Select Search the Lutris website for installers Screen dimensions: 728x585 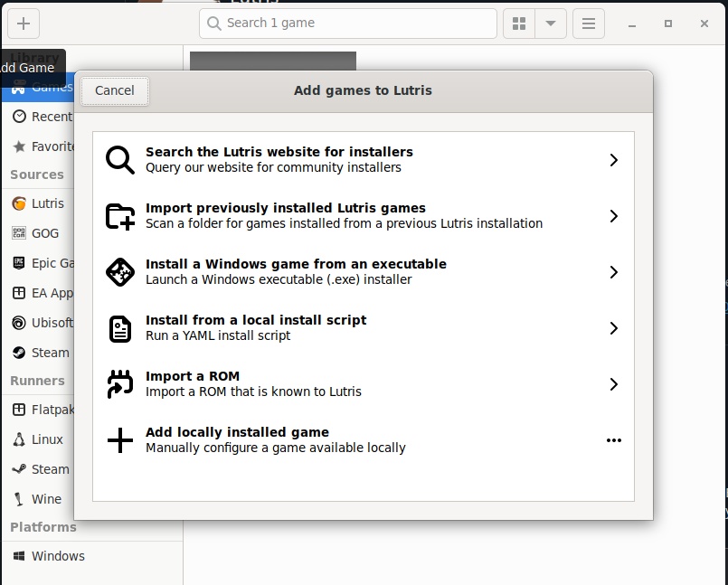(x=364, y=160)
